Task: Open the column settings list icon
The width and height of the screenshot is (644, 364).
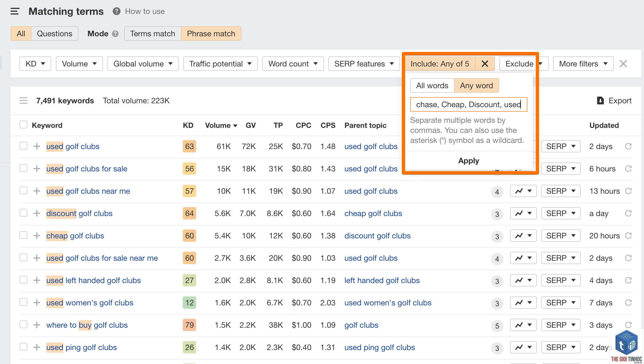Action: 23,100
